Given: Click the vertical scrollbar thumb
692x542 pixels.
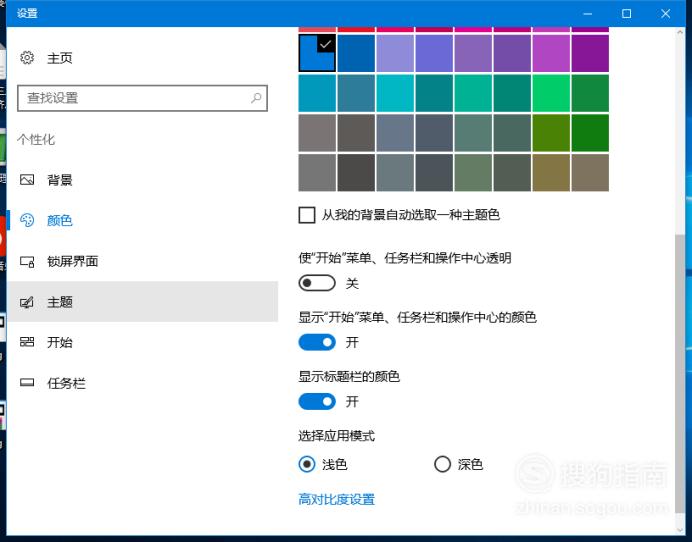Looking at the screenshot, I should click(x=680, y=374).
